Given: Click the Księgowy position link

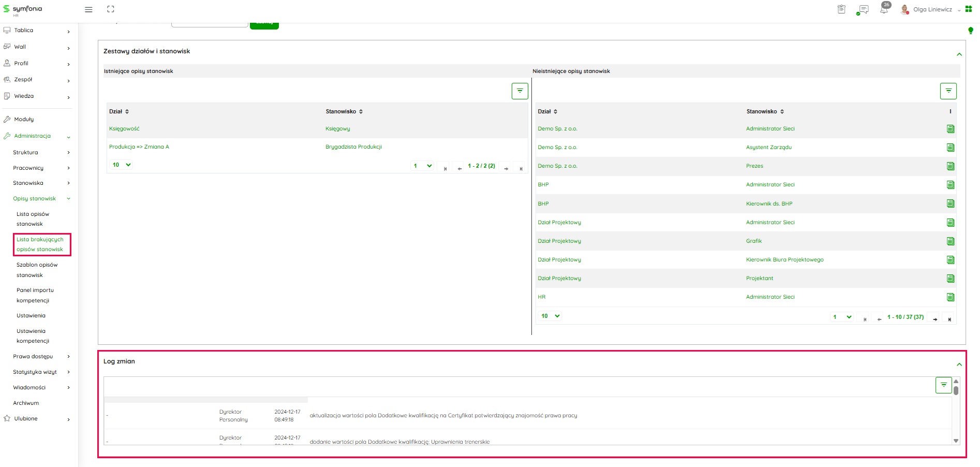Looking at the screenshot, I should click(x=337, y=129).
